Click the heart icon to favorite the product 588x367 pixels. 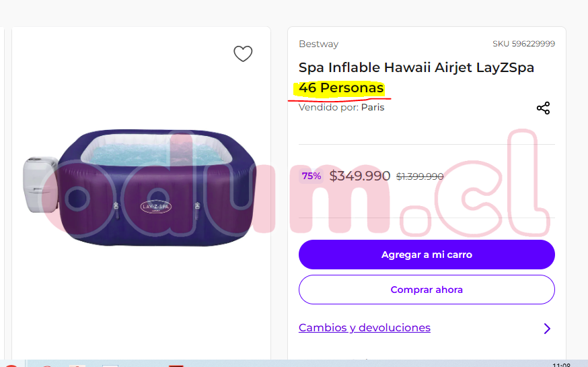(x=243, y=54)
